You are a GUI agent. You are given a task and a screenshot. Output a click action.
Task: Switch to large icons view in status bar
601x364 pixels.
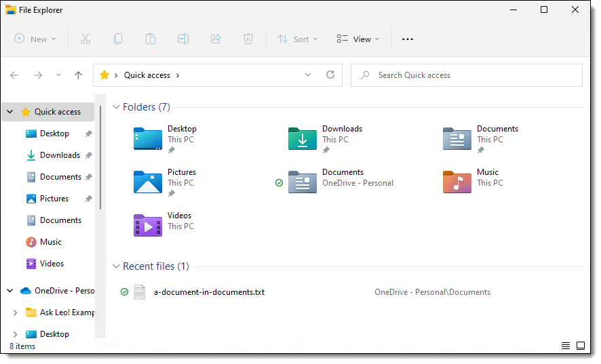click(581, 346)
